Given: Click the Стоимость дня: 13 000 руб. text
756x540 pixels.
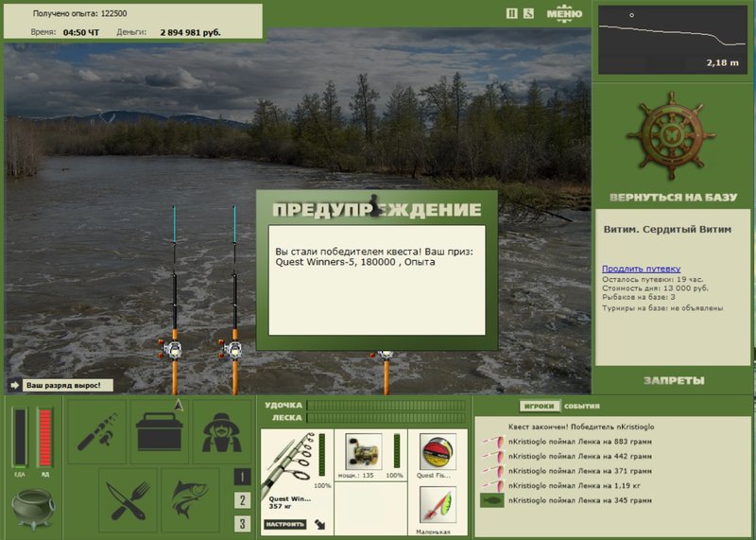Looking at the screenshot, I should (x=655, y=288).
